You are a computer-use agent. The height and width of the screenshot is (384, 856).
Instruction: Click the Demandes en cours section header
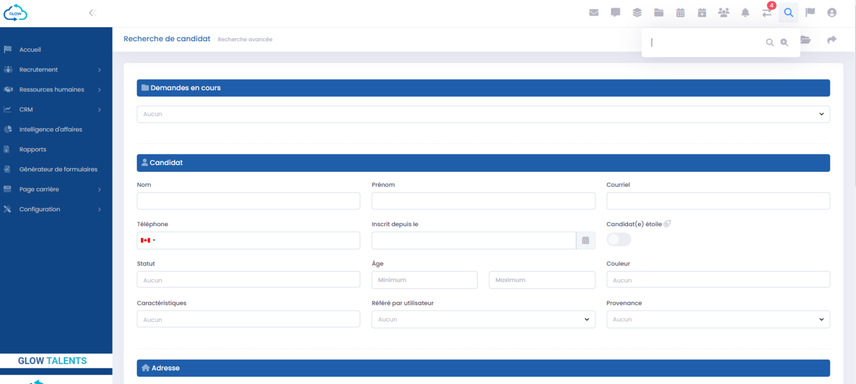(483, 87)
